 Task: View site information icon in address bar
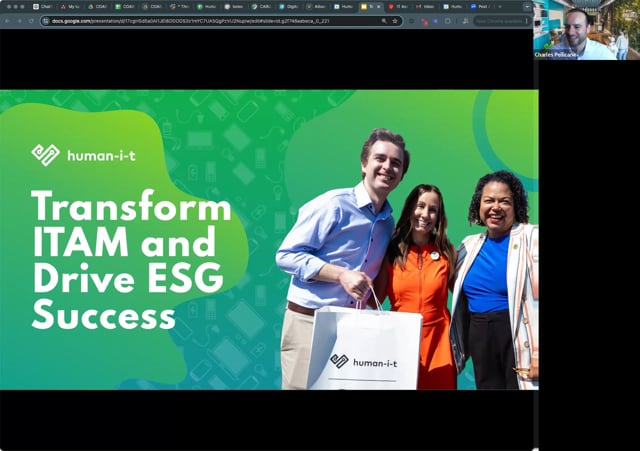(x=46, y=21)
